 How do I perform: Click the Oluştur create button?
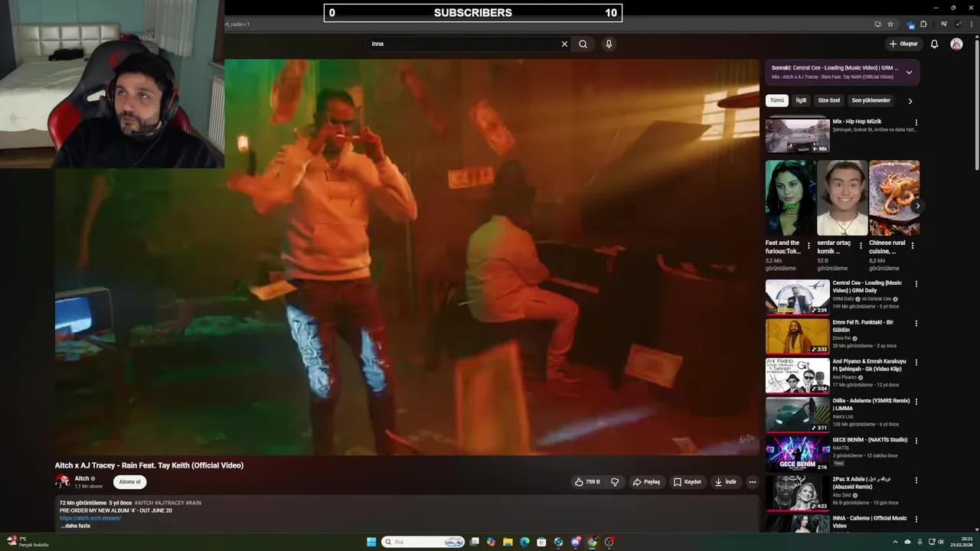click(x=903, y=44)
